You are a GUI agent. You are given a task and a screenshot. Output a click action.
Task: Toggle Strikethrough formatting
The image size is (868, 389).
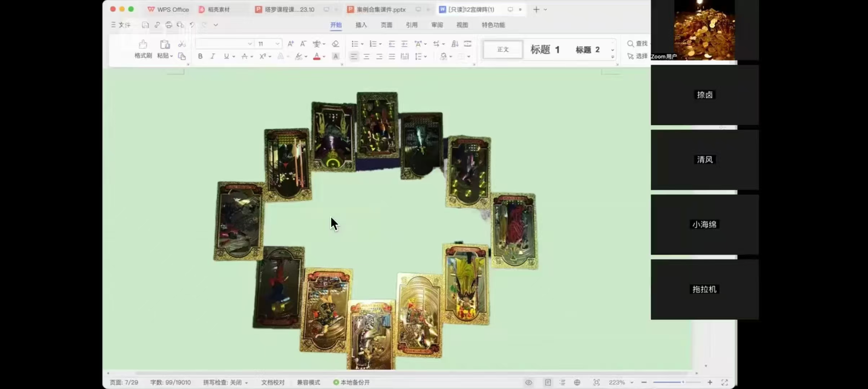(244, 57)
